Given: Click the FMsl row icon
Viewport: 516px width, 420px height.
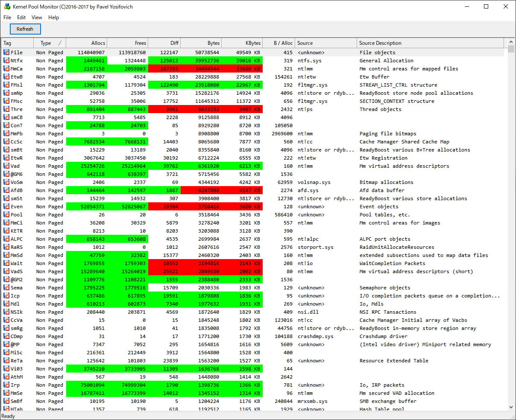Looking at the screenshot, I should tap(6, 85).
